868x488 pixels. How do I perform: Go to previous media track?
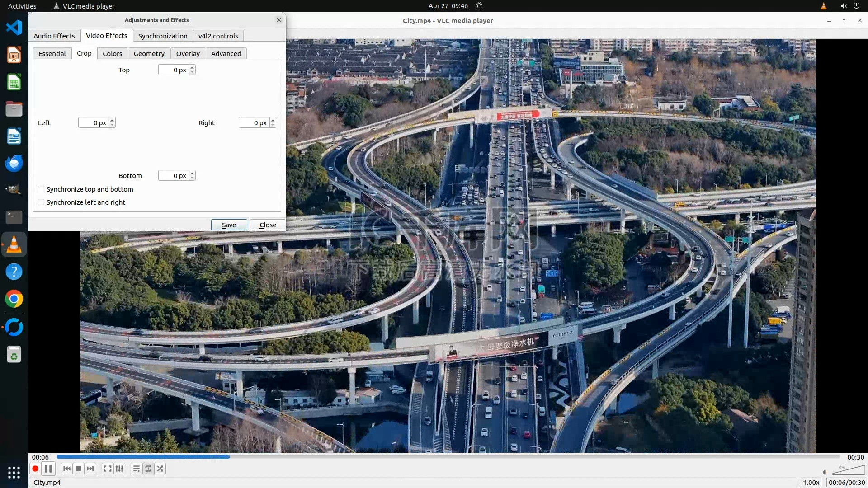[x=67, y=469]
